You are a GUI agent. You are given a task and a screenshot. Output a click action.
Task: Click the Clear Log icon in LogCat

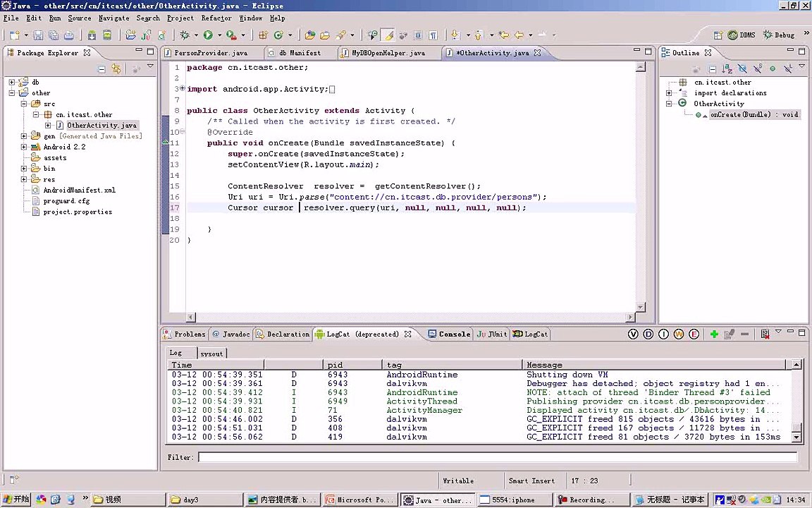pyautogui.click(x=765, y=334)
